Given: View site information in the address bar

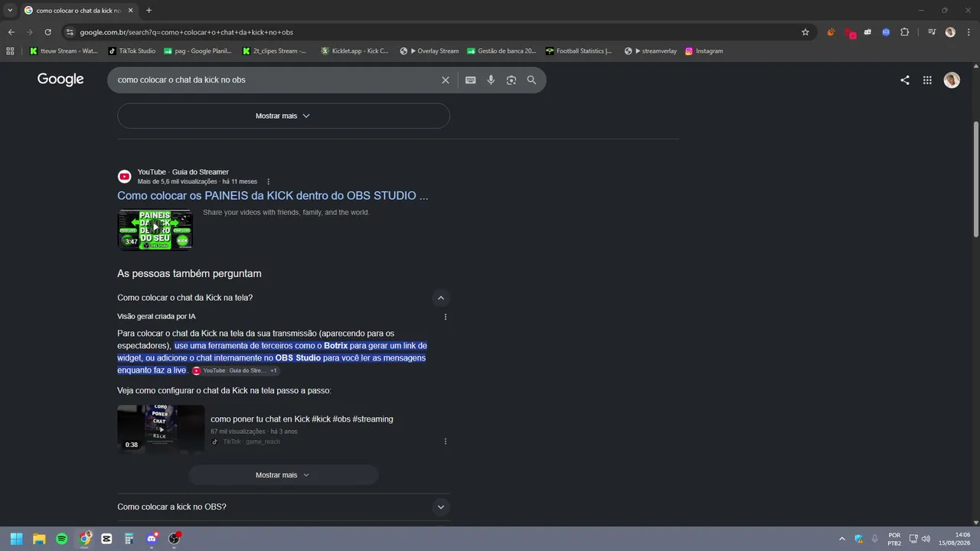Looking at the screenshot, I should click(70, 32).
